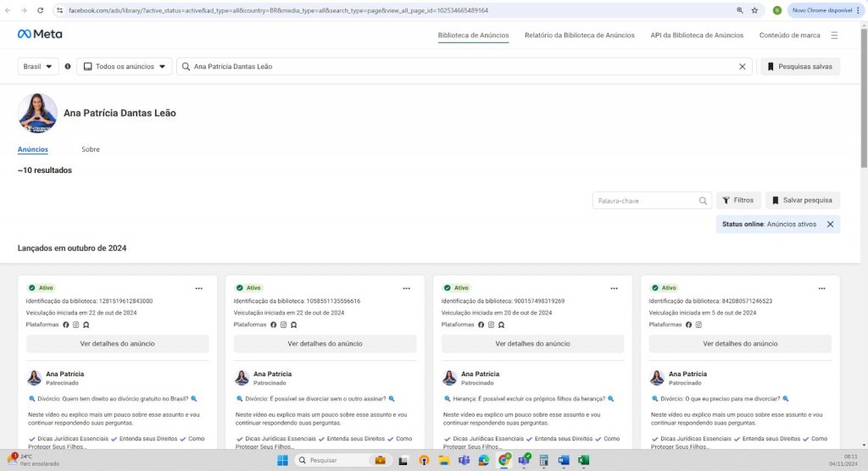This screenshot has width=868, height=471.
Task: Reload the page in the browser toolbar
Action: tap(41, 10)
